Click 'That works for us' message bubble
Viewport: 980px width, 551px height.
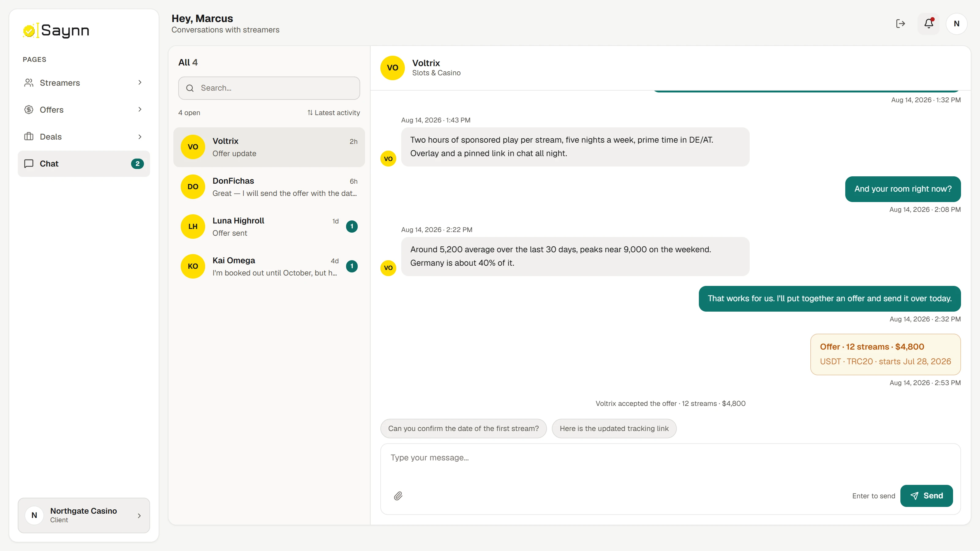point(830,298)
